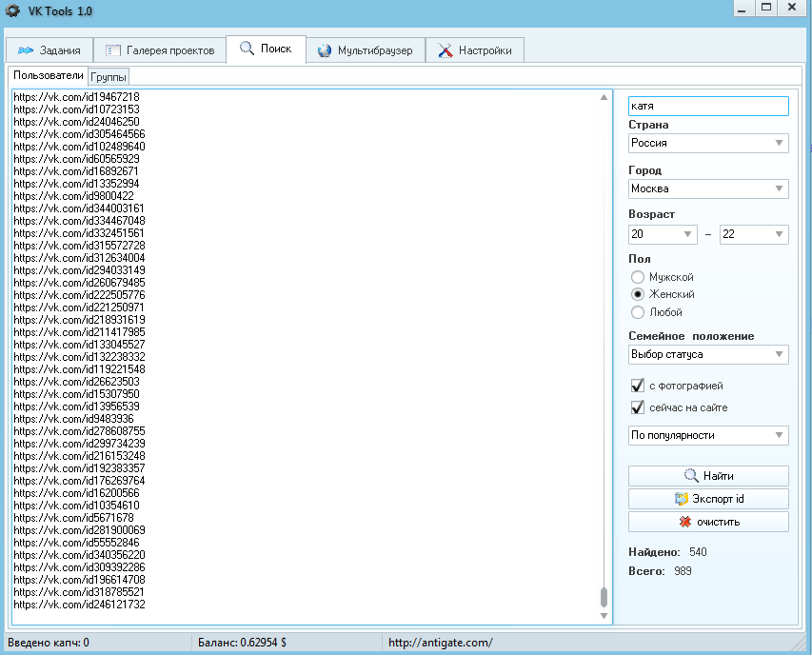Image resolution: width=812 pixels, height=655 pixels.
Task: Select the Любой gender radio button
Action: [638, 312]
